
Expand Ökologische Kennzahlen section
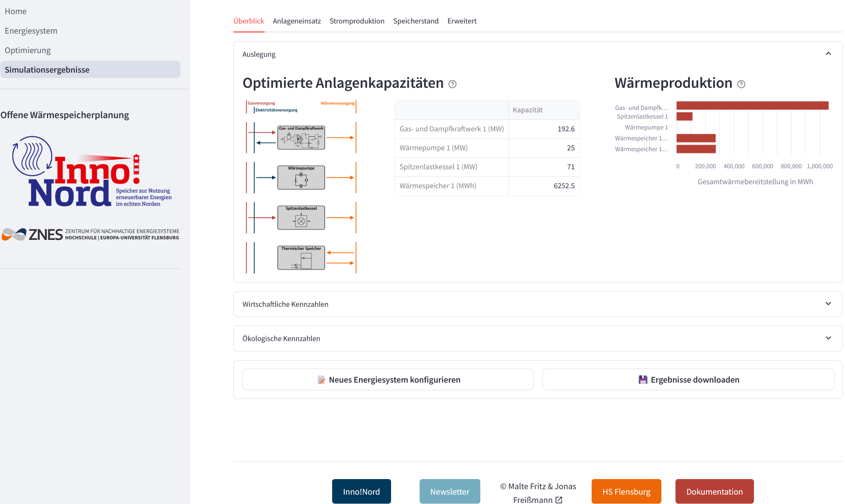point(538,339)
